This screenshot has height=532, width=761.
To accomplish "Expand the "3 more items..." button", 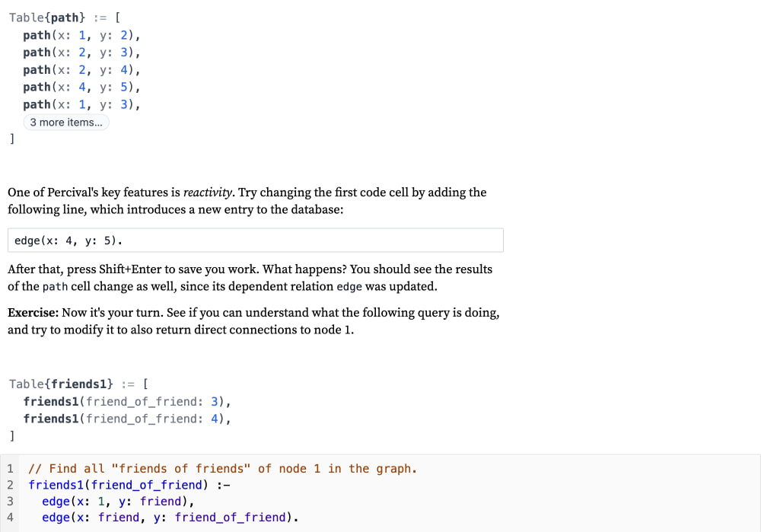I will (x=66, y=123).
